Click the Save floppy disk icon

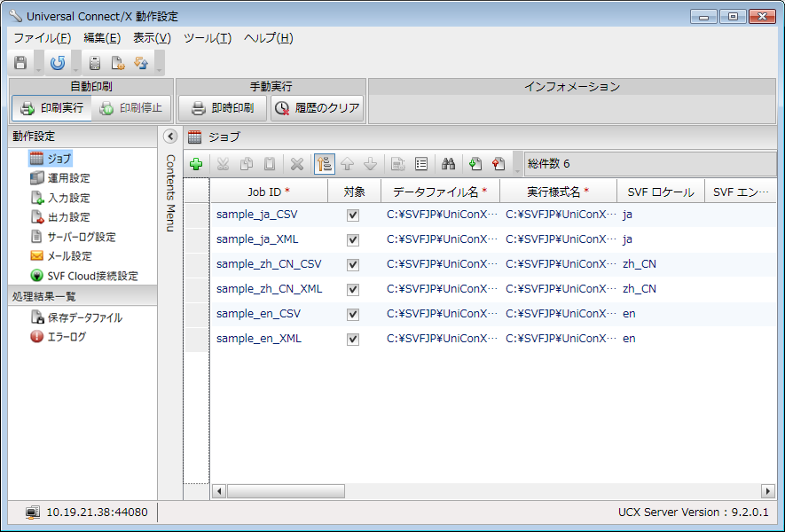[20, 63]
